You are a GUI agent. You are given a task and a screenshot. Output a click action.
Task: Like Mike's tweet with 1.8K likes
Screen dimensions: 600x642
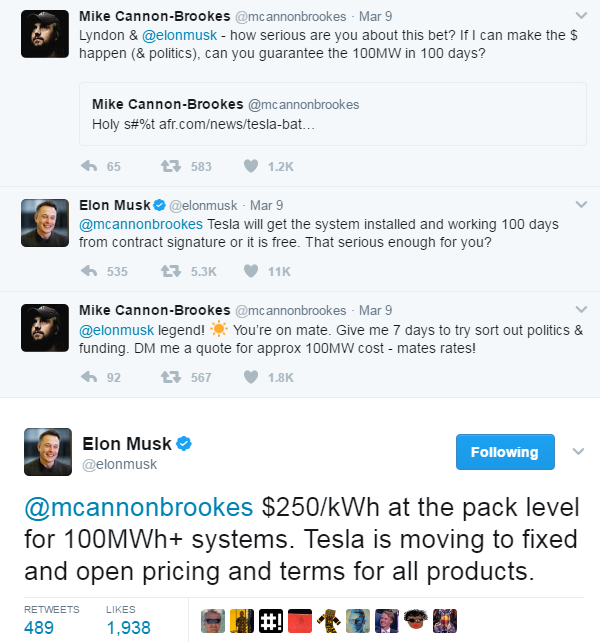[251, 377]
